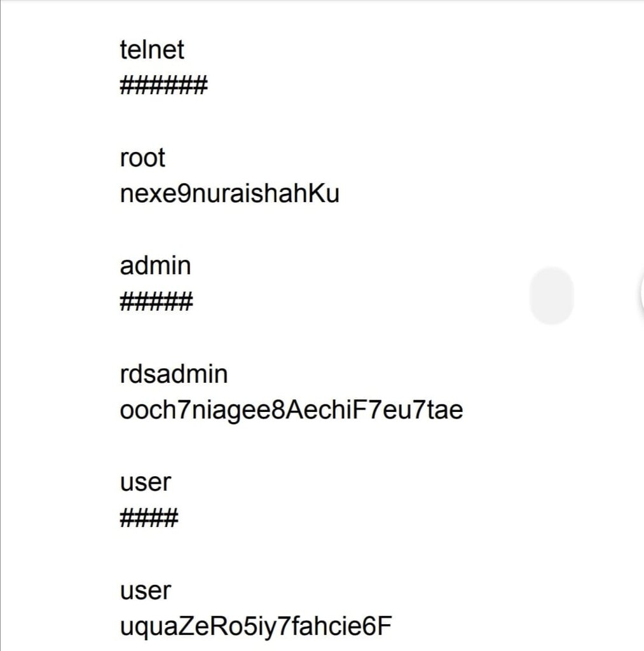The image size is (644, 651).
Task: Select the nexe9nuraishahKu text line
Action: (x=229, y=194)
